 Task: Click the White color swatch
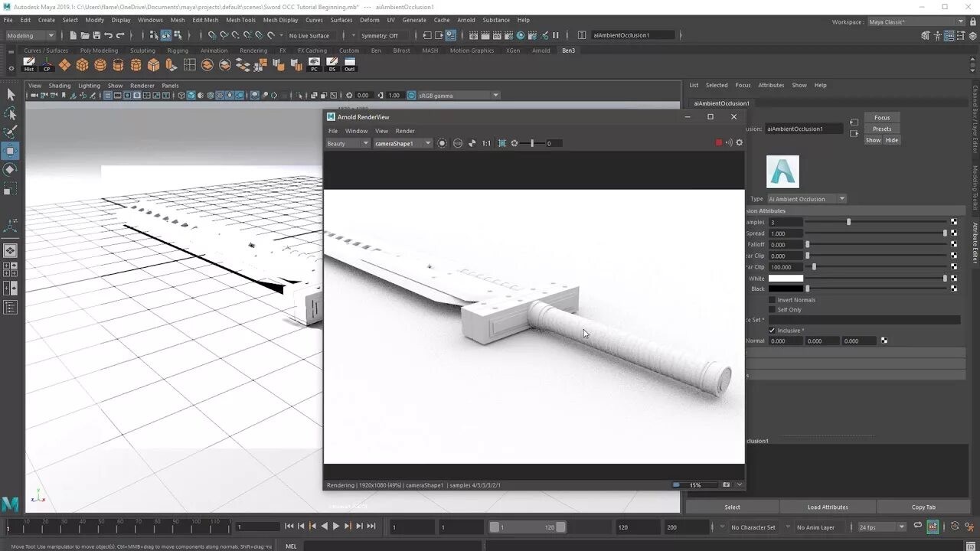pyautogui.click(x=785, y=278)
